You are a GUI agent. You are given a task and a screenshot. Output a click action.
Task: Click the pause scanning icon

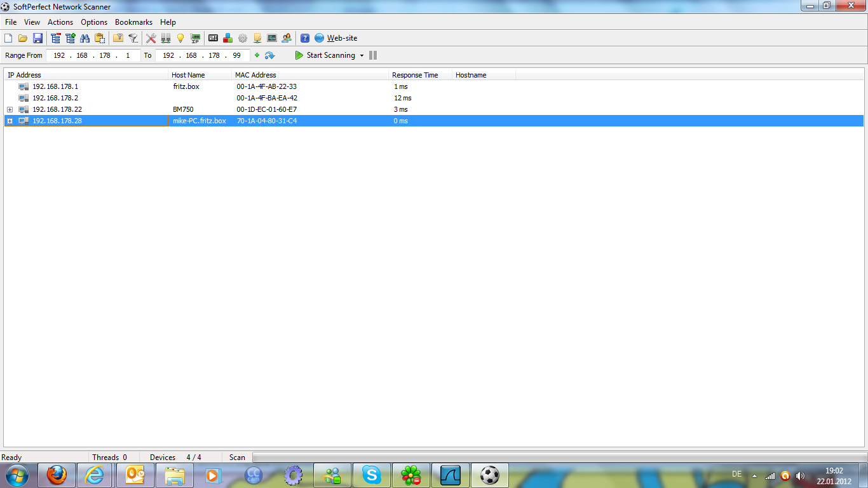pyautogui.click(x=373, y=55)
